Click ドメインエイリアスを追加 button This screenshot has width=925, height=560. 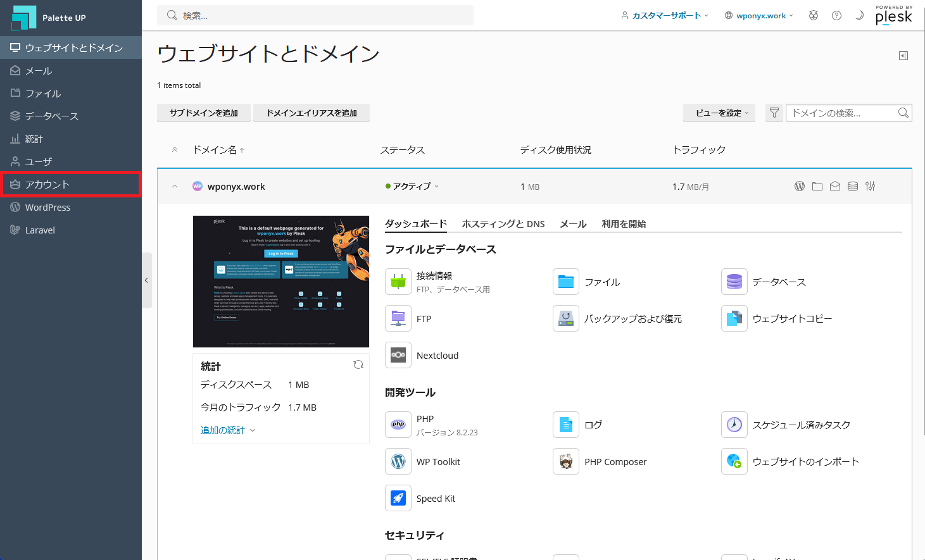pos(311,113)
